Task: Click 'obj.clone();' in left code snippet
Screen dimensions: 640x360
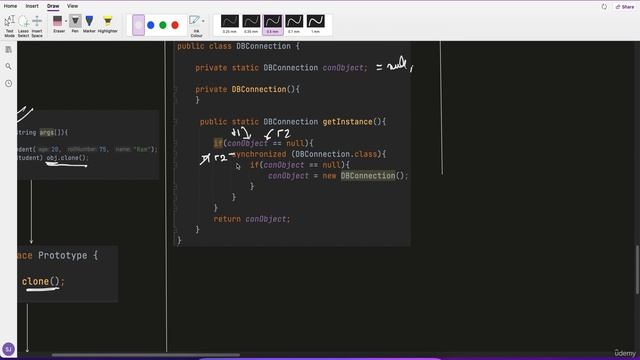Action: pos(67,158)
